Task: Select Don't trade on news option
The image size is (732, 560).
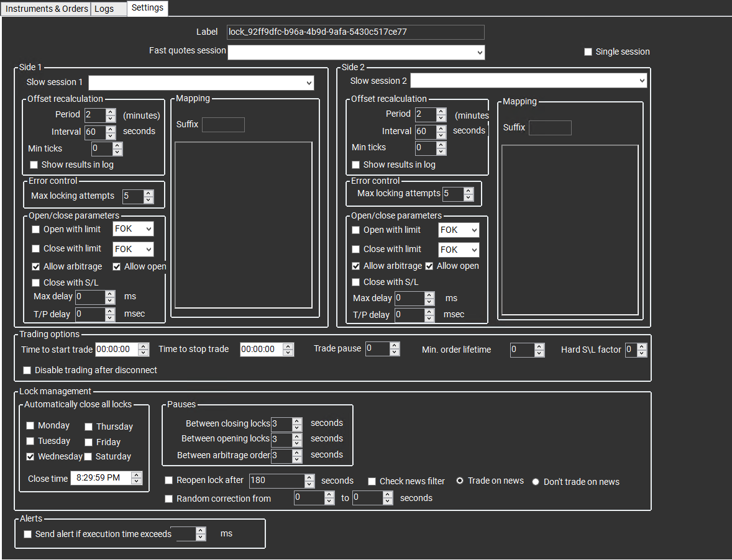Action: 536,482
